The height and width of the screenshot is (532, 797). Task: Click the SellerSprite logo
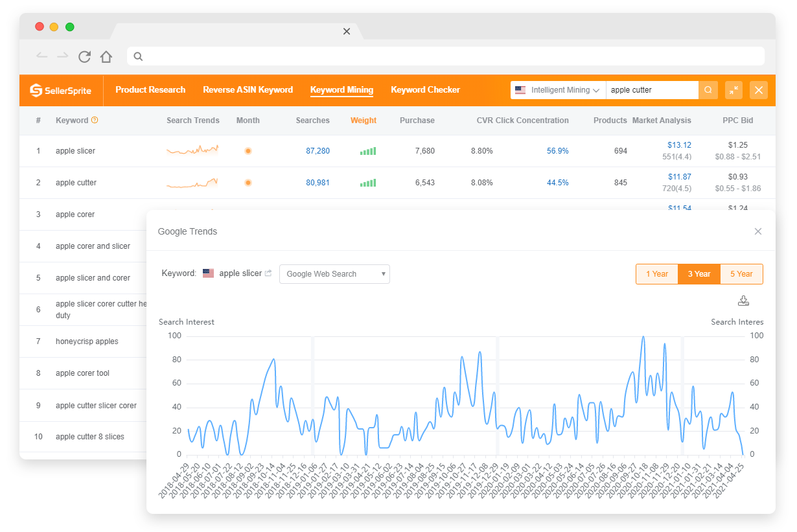point(61,90)
